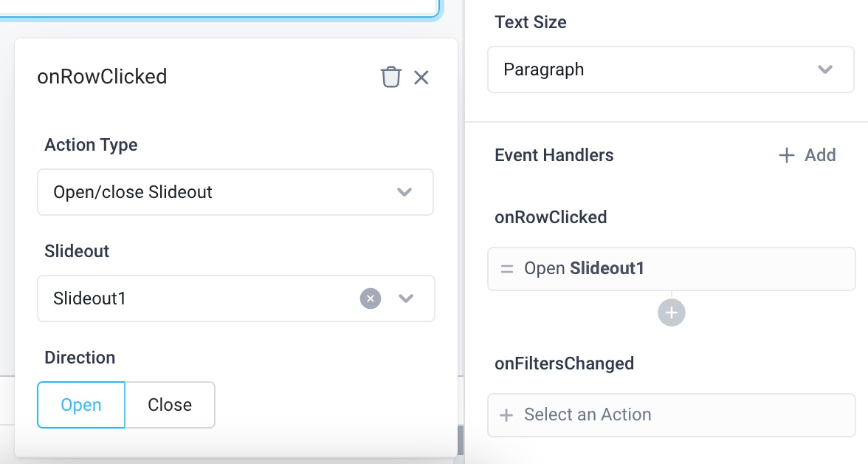This screenshot has height=464, width=868.
Task: Add a new event handler
Action: point(807,155)
